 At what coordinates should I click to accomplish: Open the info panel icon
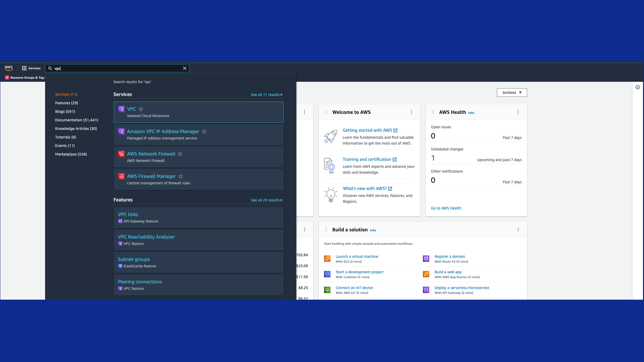click(638, 87)
